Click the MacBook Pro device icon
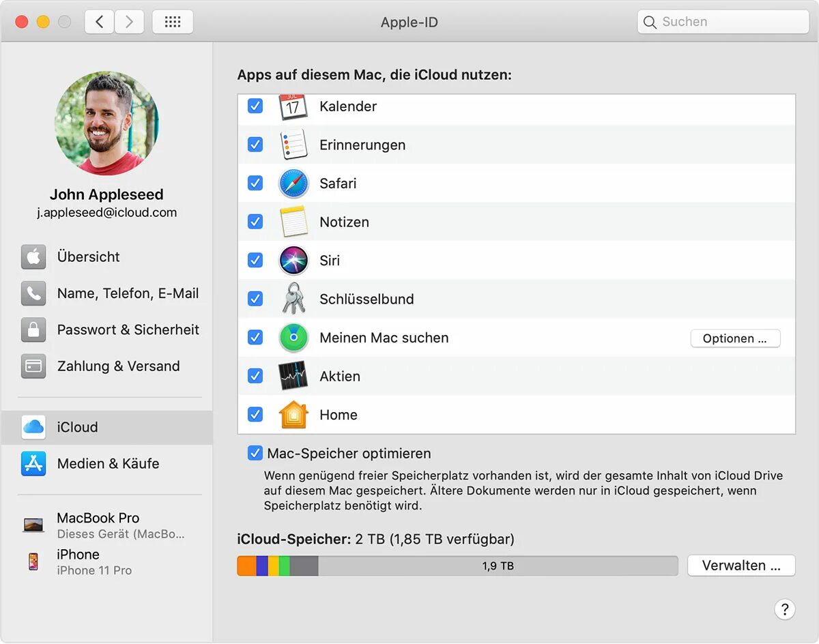This screenshot has width=819, height=644. tap(33, 525)
